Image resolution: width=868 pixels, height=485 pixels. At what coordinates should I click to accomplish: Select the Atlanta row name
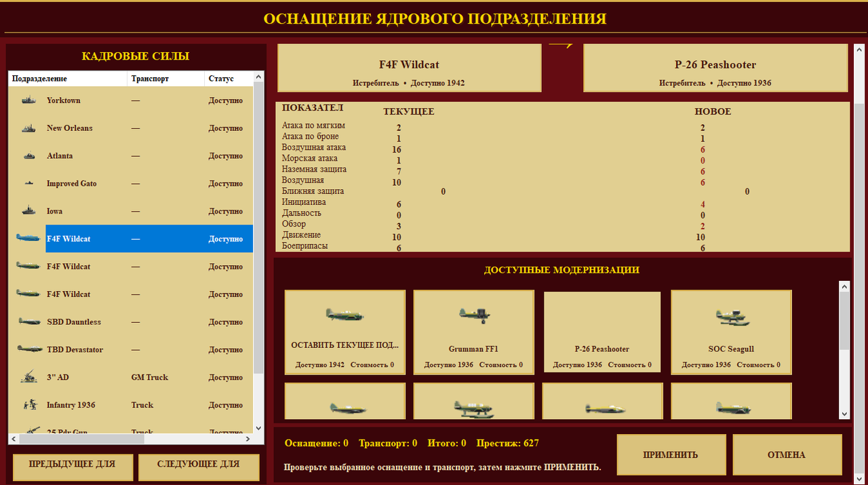point(60,156)
